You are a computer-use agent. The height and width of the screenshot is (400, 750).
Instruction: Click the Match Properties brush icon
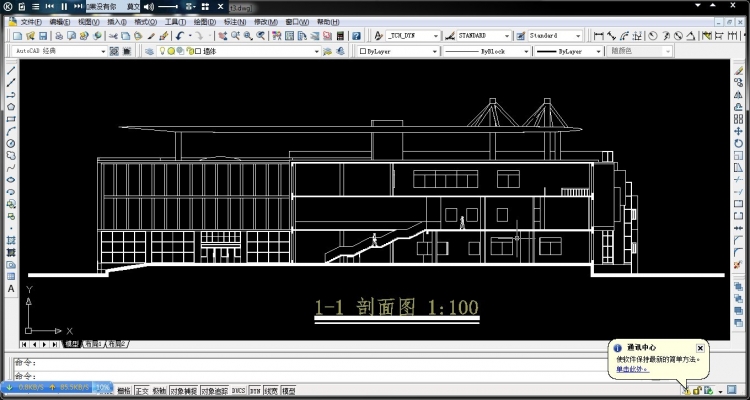(x=164, y=36)
